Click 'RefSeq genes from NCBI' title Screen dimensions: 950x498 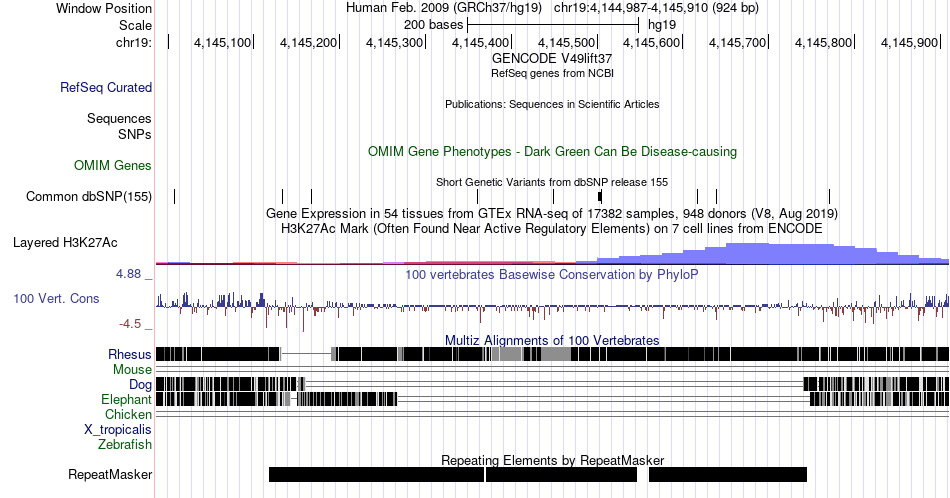552,73
